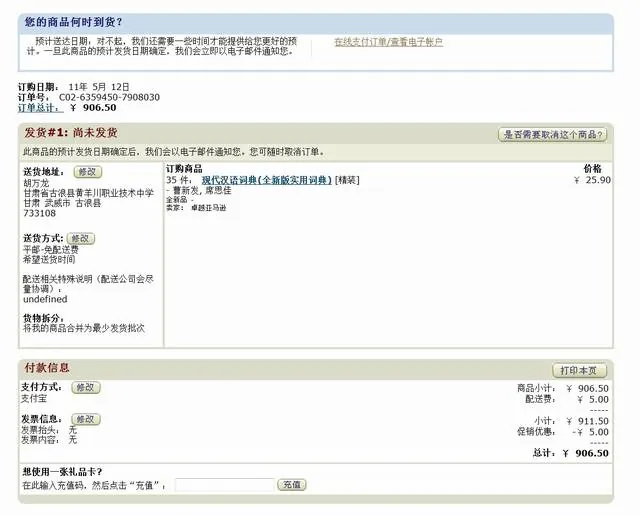Click the 促销优惠 discount -¥ 5.00
640x516 pixels.
click(x=590, y=432)
